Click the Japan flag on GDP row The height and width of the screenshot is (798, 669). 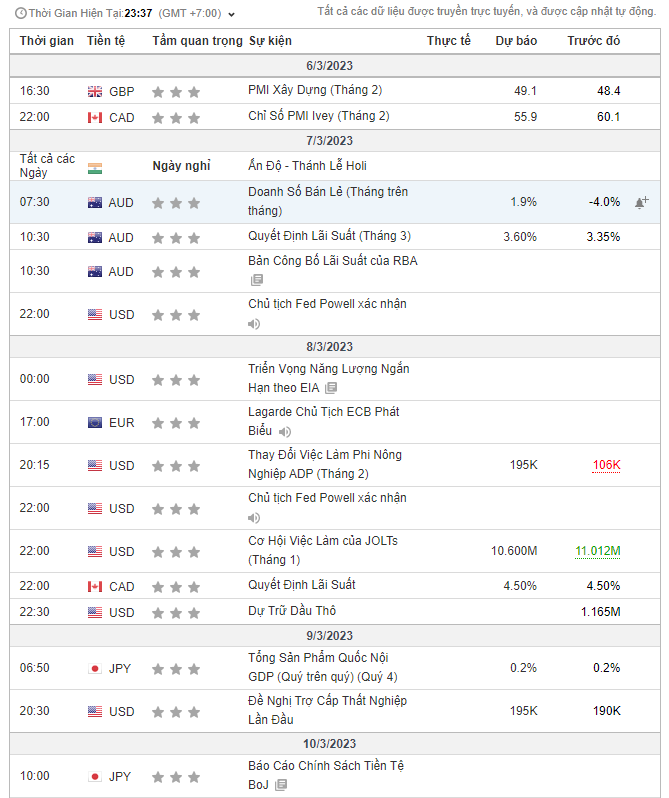[x=95, y=668]
